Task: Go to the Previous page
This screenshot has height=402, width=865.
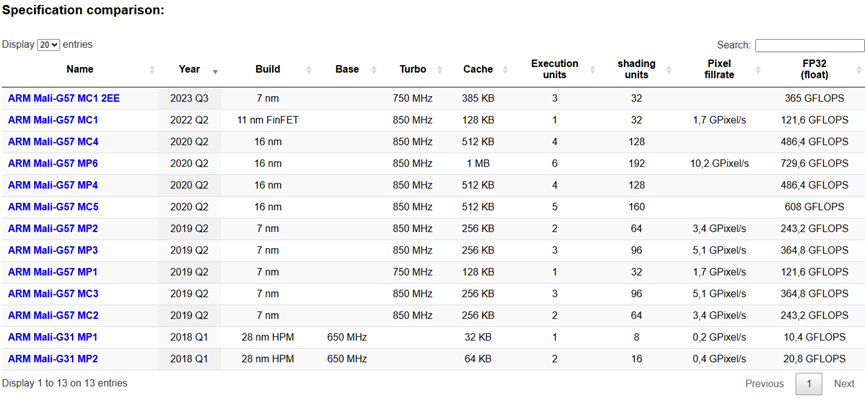Action: (764, 384)
